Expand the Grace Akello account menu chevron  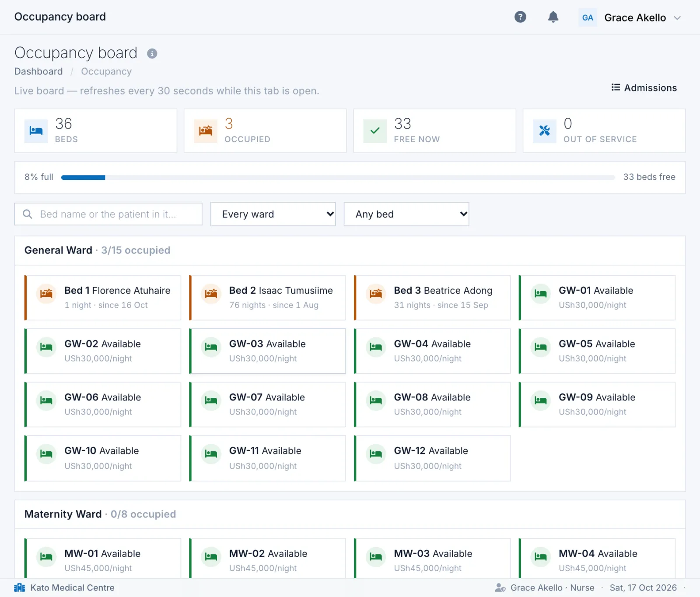677,18
